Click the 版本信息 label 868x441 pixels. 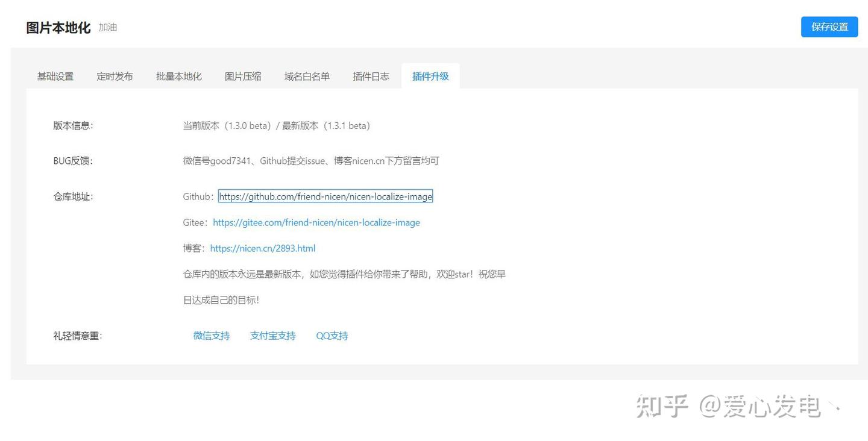pos(72,125)
